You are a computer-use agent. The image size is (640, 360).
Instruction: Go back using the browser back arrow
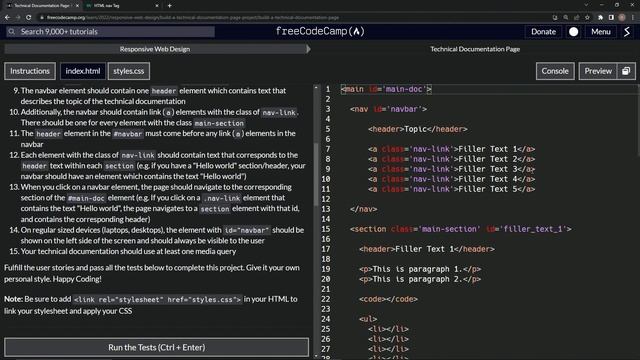coord(7,18)
